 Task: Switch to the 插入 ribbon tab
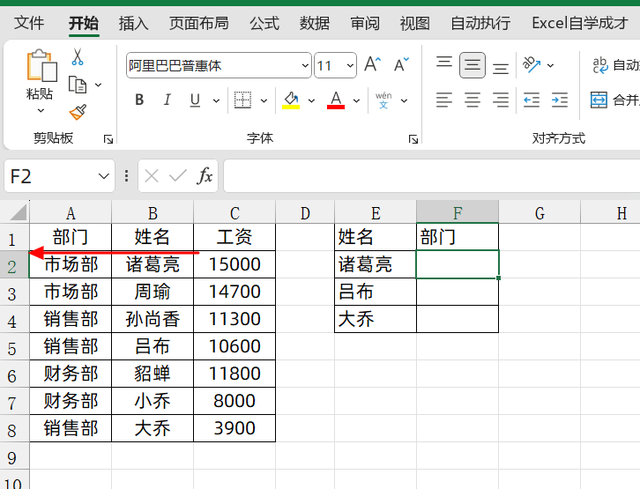pyautogui.click(x=133, y=22)
